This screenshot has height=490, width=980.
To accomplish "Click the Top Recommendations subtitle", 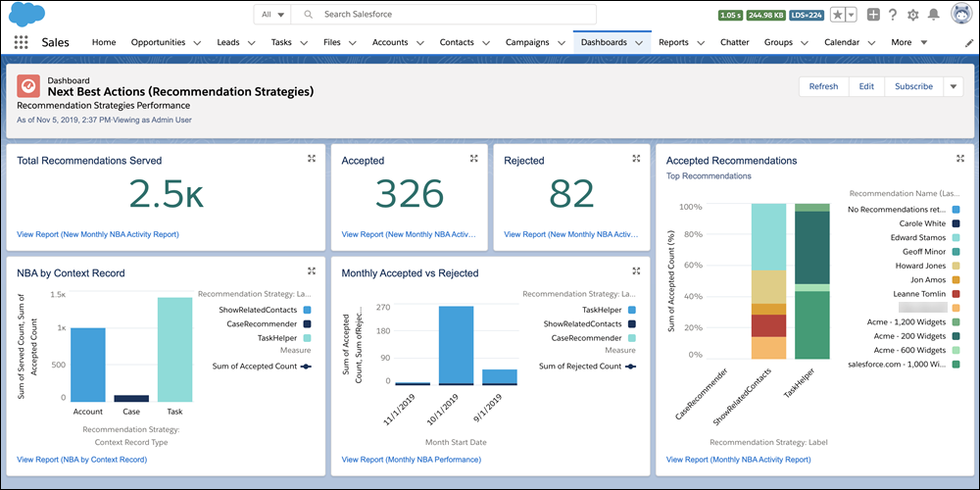I will click(709, 176).
